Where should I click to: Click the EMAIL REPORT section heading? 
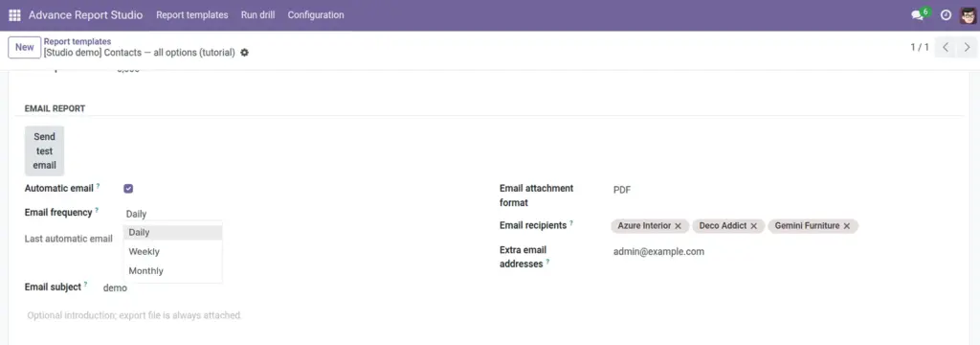click(55, 108)
